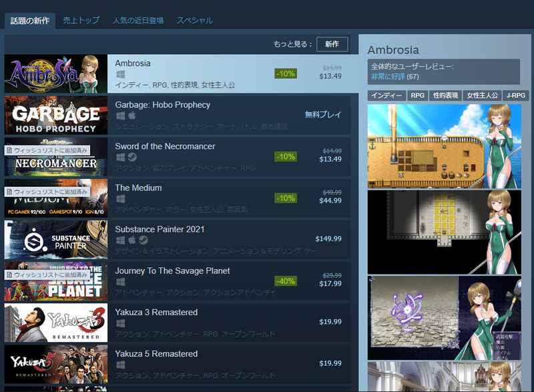Click Steam icon under Sword of the Necromancer
This screenshot has width=534, height=392.
[132, 157]
